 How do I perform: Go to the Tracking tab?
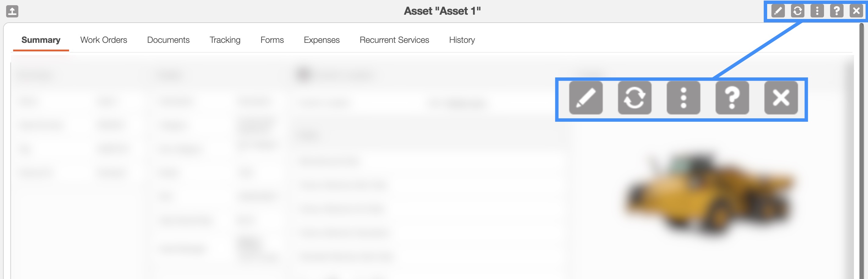225,40
